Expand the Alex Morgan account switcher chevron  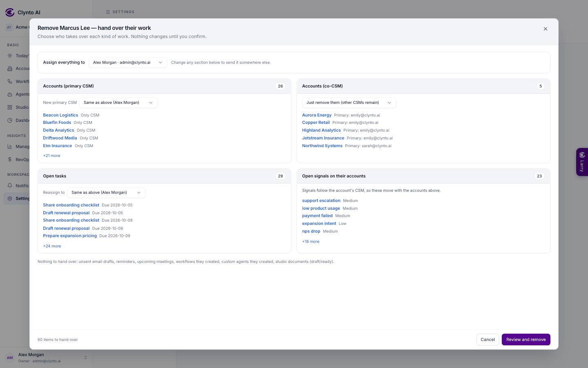click(x=85, y=357)
